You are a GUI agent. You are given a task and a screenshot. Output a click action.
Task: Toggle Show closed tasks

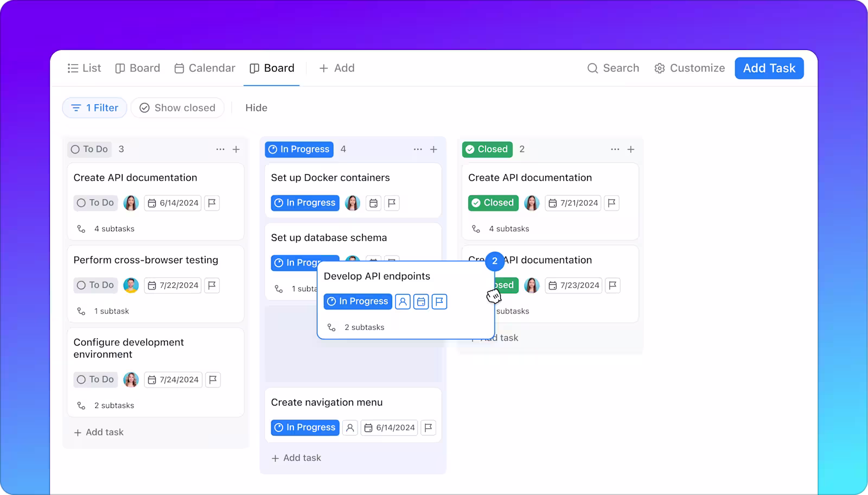(177, 107)
